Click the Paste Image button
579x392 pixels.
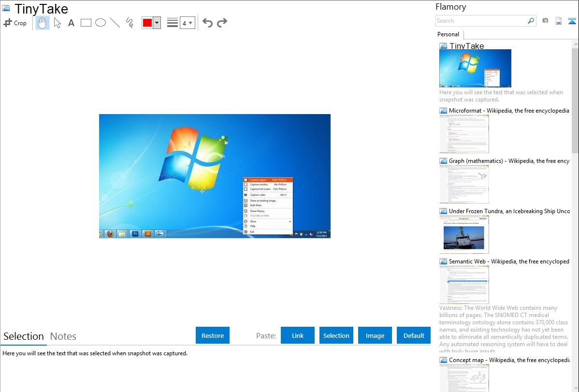click(x=375, y=335)
